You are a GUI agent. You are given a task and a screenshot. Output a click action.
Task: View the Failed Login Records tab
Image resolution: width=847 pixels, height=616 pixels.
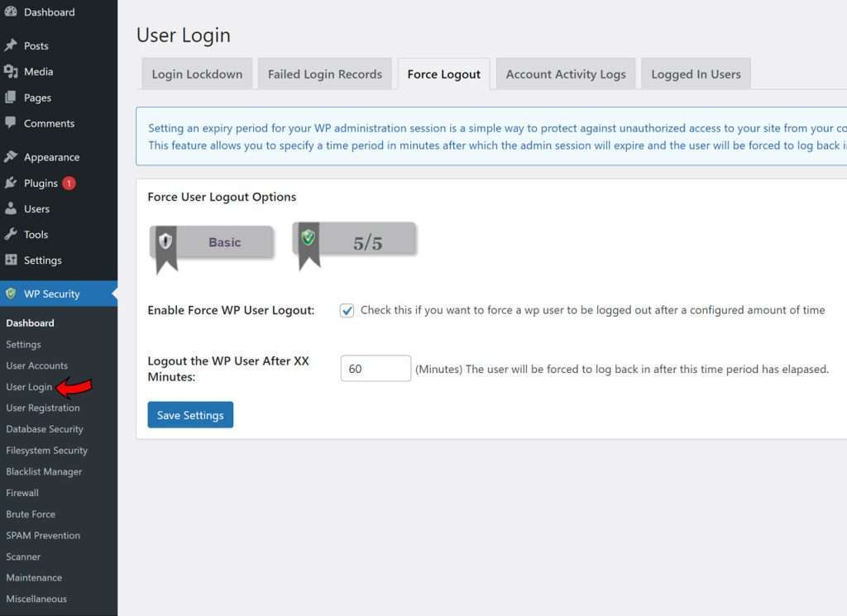pyautogui.click(x=324, y=74)
